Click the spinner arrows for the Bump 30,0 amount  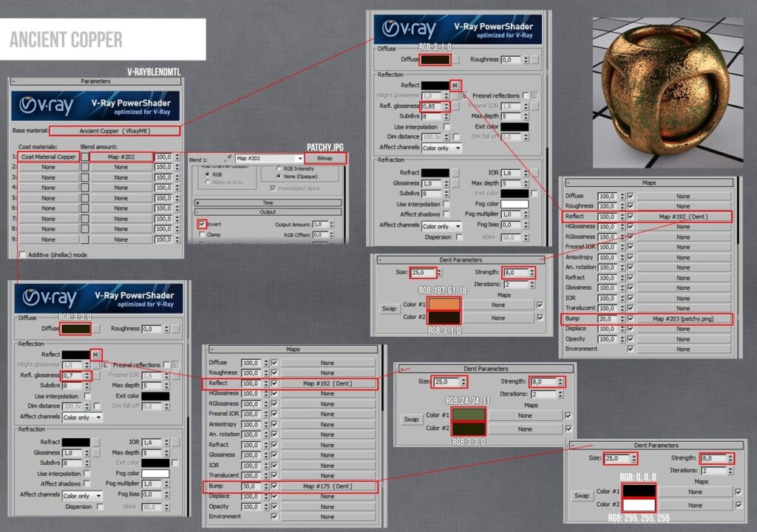pyautogui.click(x=267, y=487)
